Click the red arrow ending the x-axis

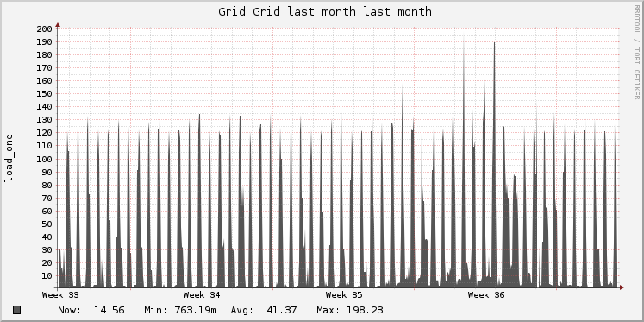[622, 287]
